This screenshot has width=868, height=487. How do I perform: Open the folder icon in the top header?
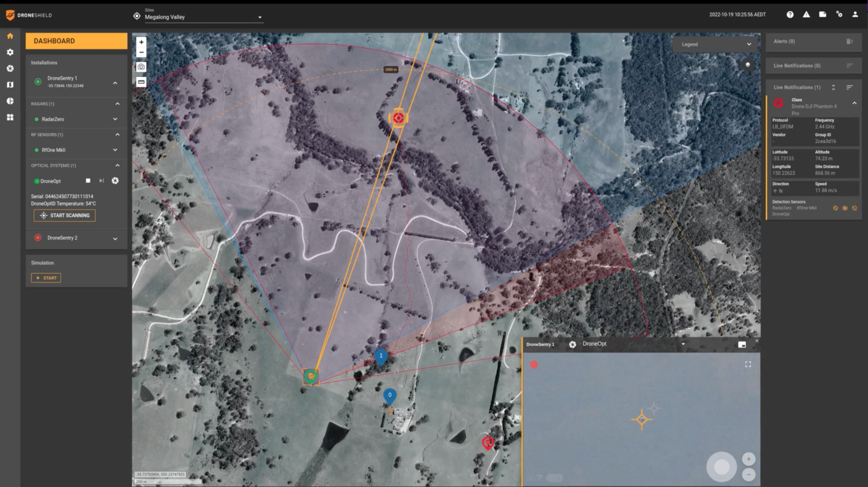(823, 14)
